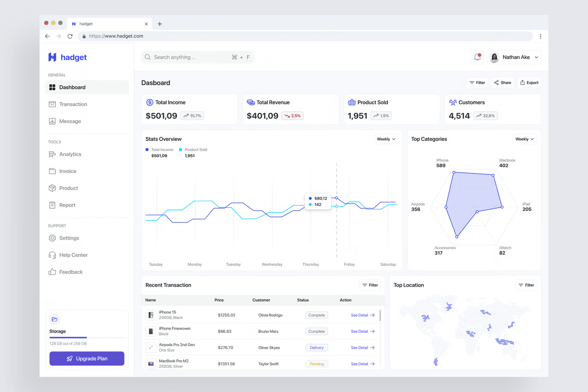Click iPhone 15 product thumbnail
Screen dimensions: 588x392
point(151,315)
